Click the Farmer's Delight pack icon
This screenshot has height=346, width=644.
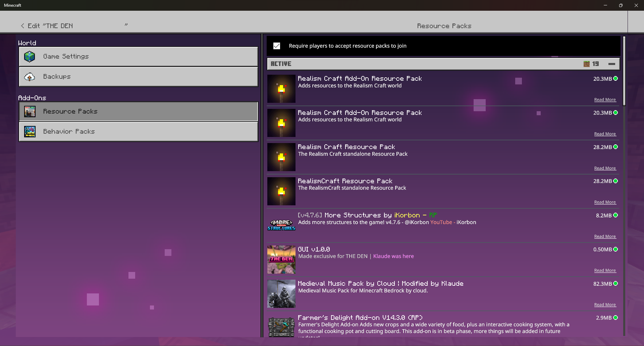pyautogui.click(x=281, y=327)
